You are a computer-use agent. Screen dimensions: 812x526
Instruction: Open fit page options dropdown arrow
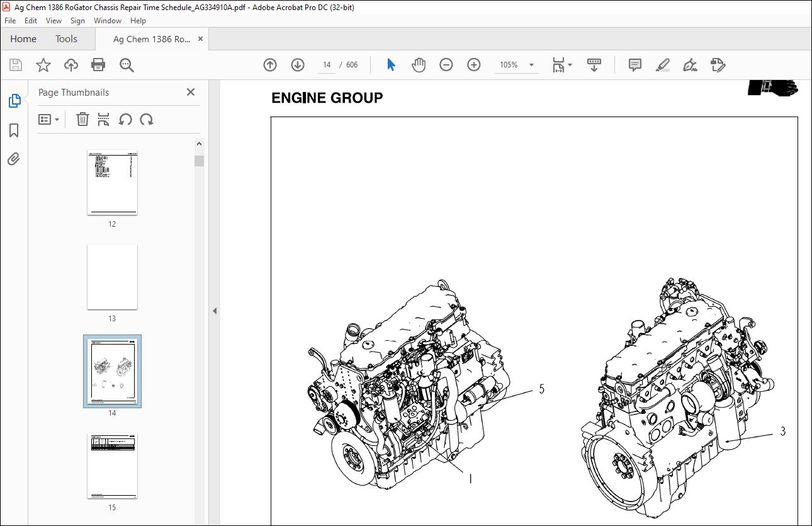pyautogui.click(x=570, y=65)
